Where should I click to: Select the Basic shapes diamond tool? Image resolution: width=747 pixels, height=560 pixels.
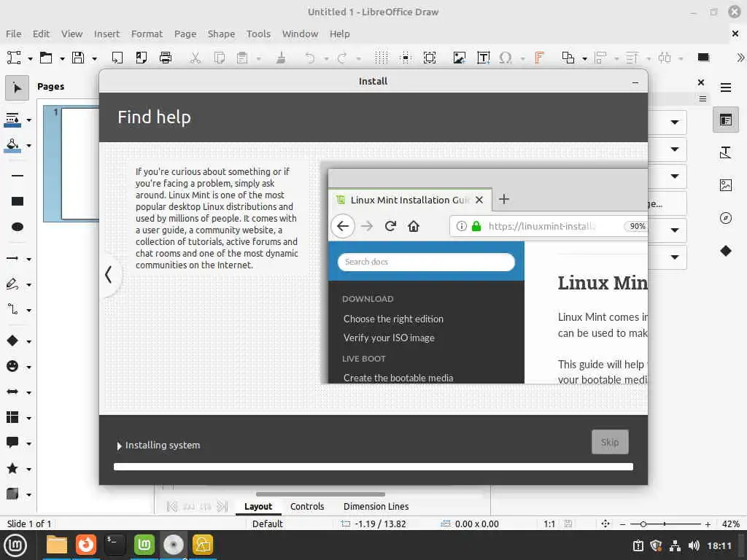[x=12, y=341]
